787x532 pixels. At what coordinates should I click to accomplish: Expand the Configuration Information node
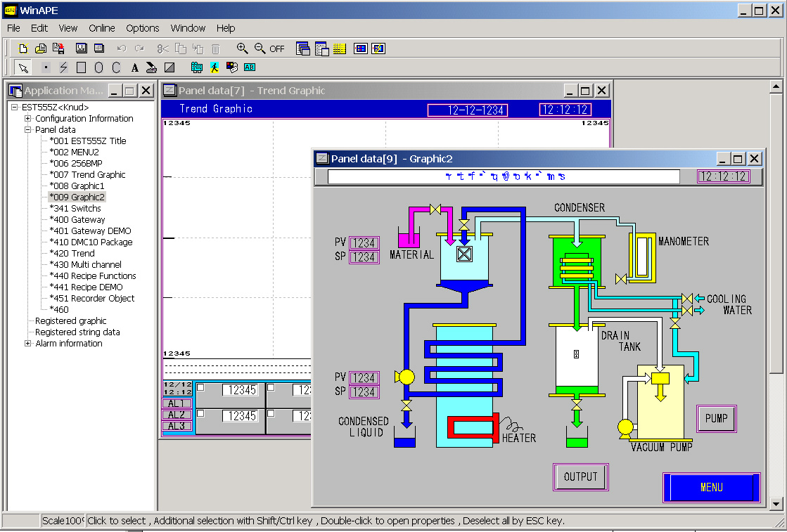click(28, 119)
